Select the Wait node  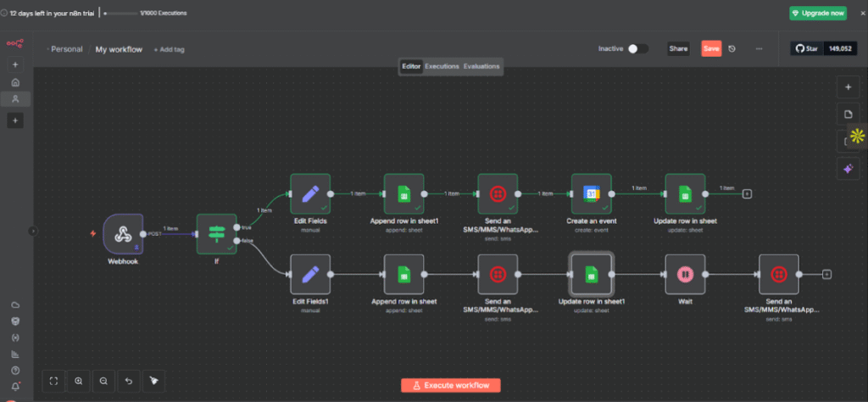click(685, 274)
